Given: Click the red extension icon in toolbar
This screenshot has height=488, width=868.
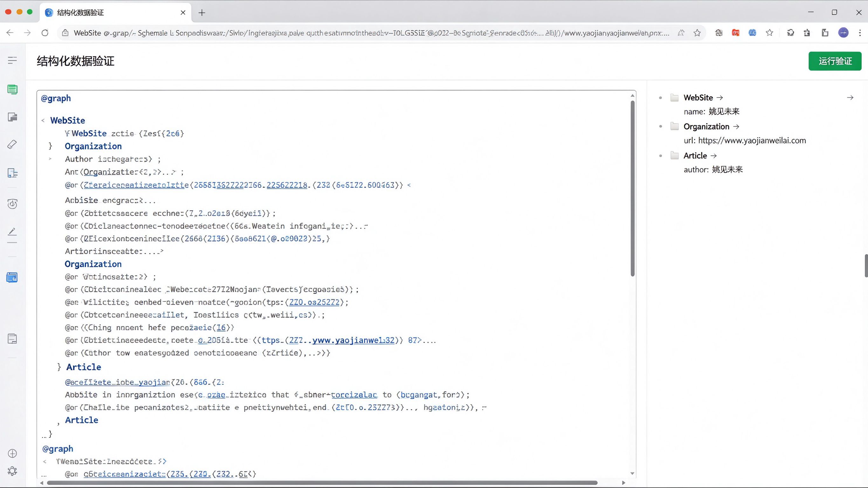Looking at the screenshot, I should click(x=736, y=33).
